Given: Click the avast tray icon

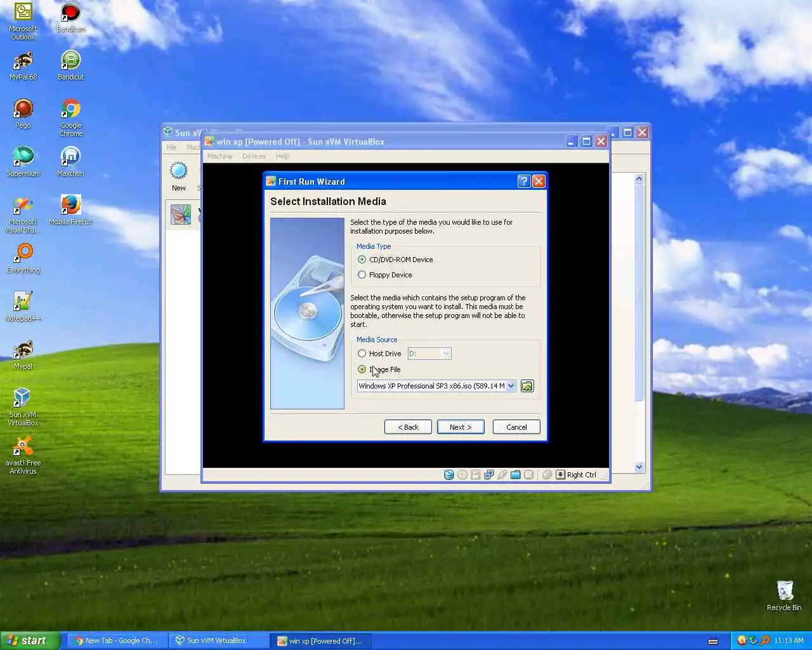Looking at the screenshot, I should click(x=742, y=640).
